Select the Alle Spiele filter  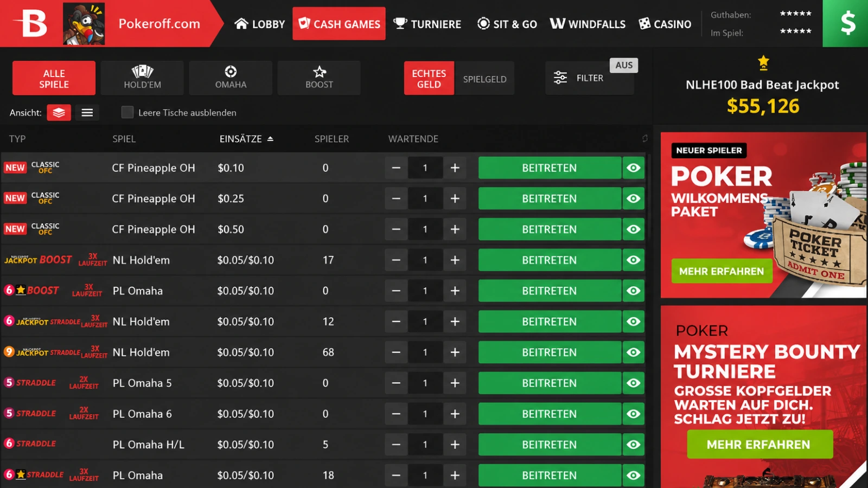click(54, 78)
